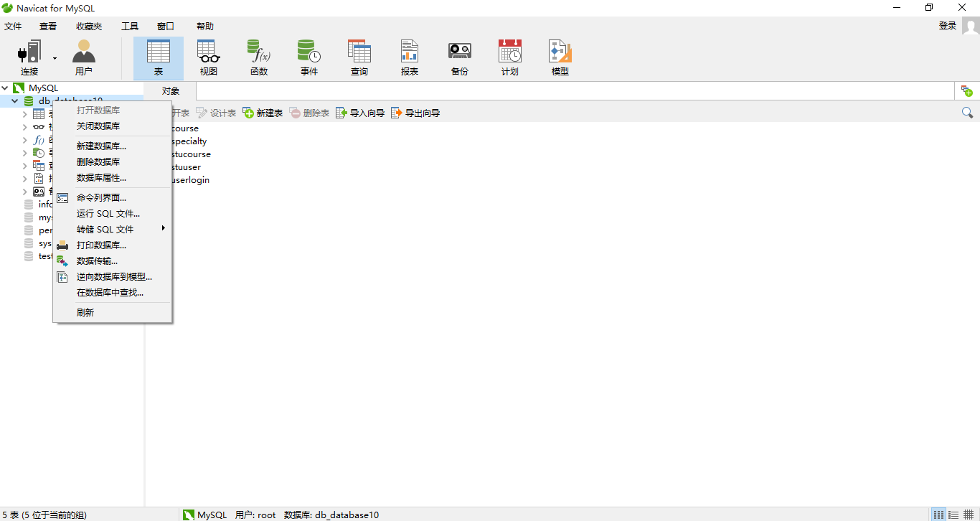Switch to detail view icon in status bar
The height and width of the screenshot is (521, 980).
969,515
